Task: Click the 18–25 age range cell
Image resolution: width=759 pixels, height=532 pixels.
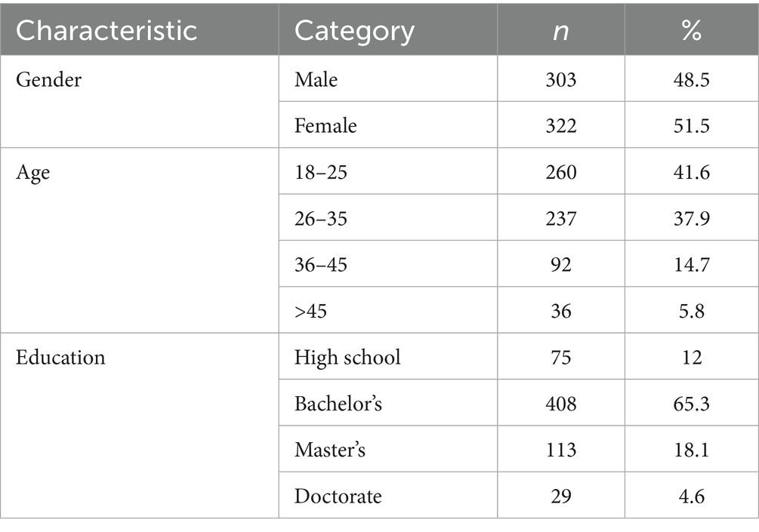Action: (321, 172)
